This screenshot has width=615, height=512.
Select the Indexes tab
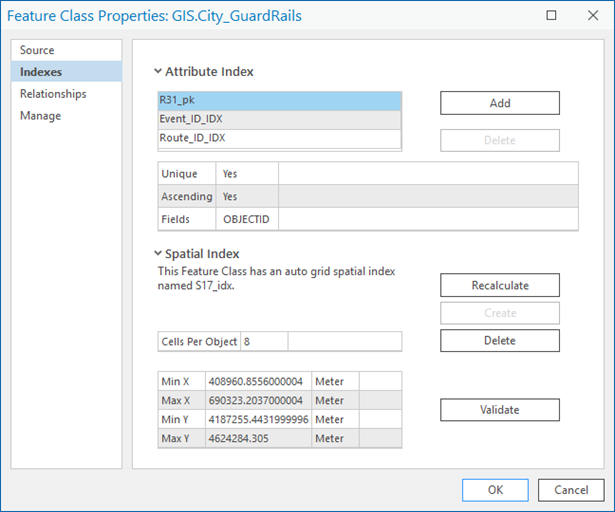tap(41, 72)
